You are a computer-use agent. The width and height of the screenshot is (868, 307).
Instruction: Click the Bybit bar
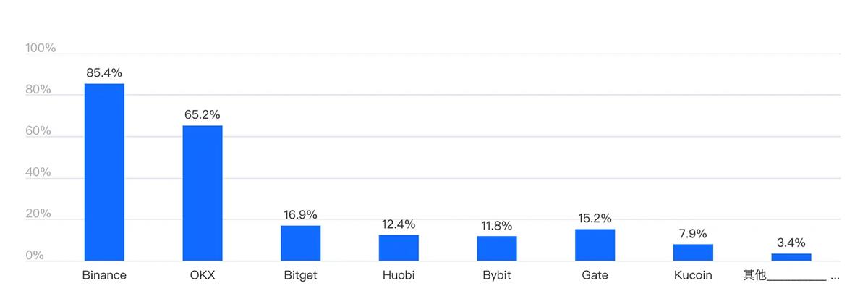pyautogui.click(x=497, y=248)
